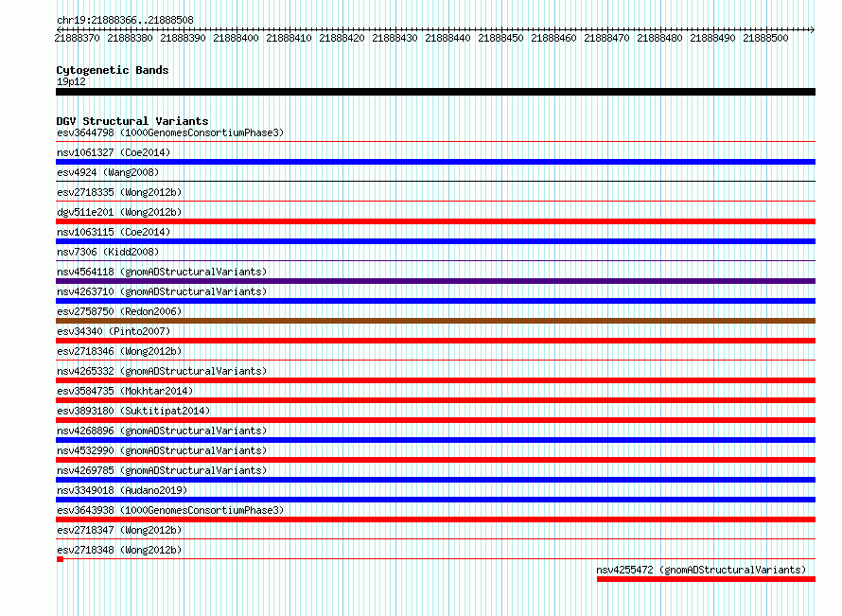
Task: Open the esv34340 (Pinto2007) variant
Action: coord(114,331)
